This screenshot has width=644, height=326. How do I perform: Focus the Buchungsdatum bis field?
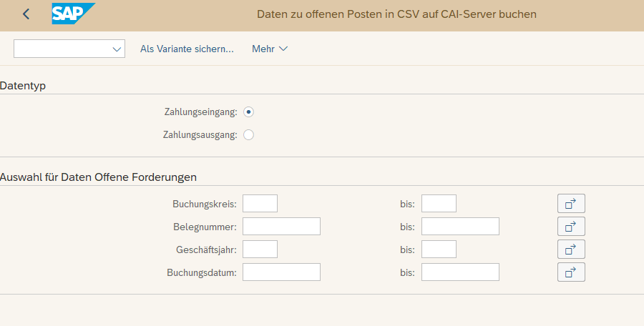460,272
